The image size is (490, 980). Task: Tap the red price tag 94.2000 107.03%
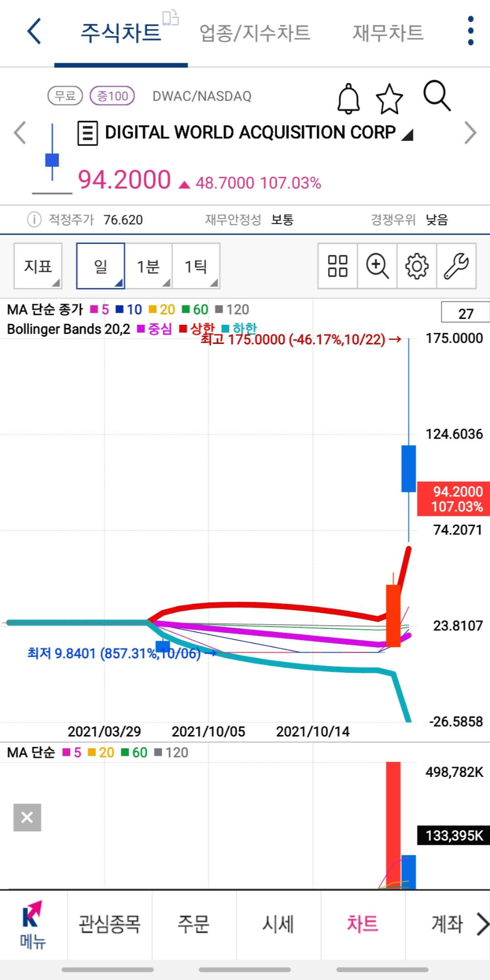pyautogui.click(x=454, y=499)
